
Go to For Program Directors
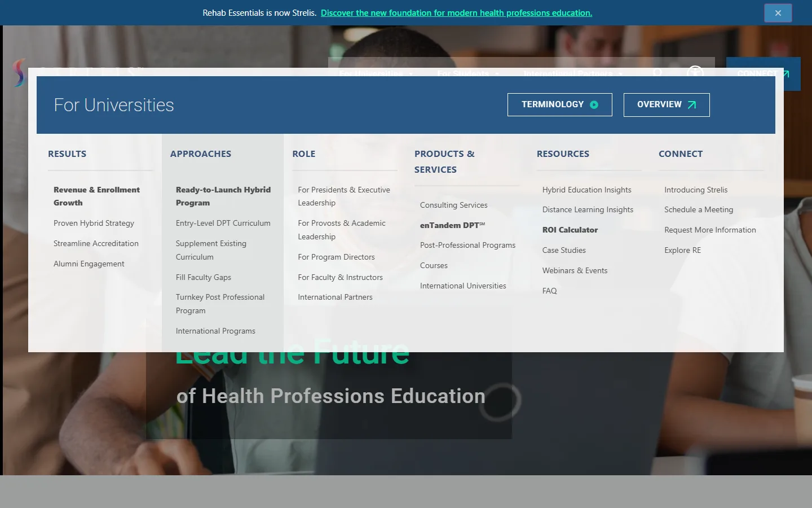tap(336, 257)
